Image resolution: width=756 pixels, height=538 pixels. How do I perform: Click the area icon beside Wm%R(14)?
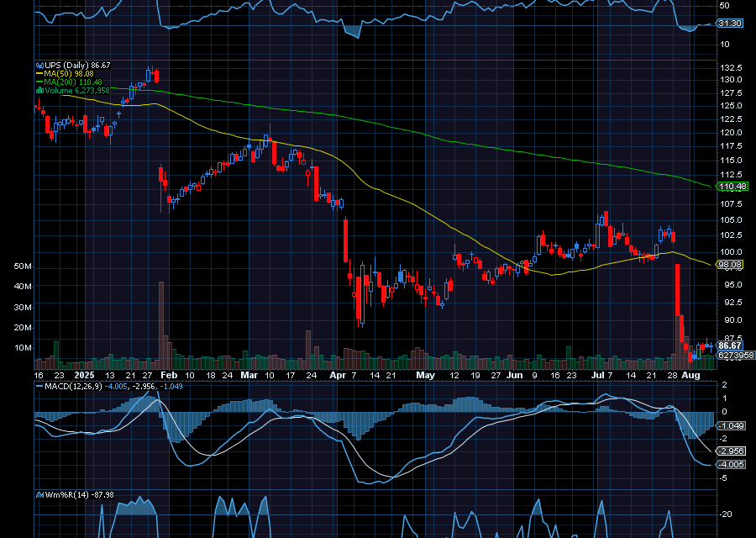click(x=40, y=494)
